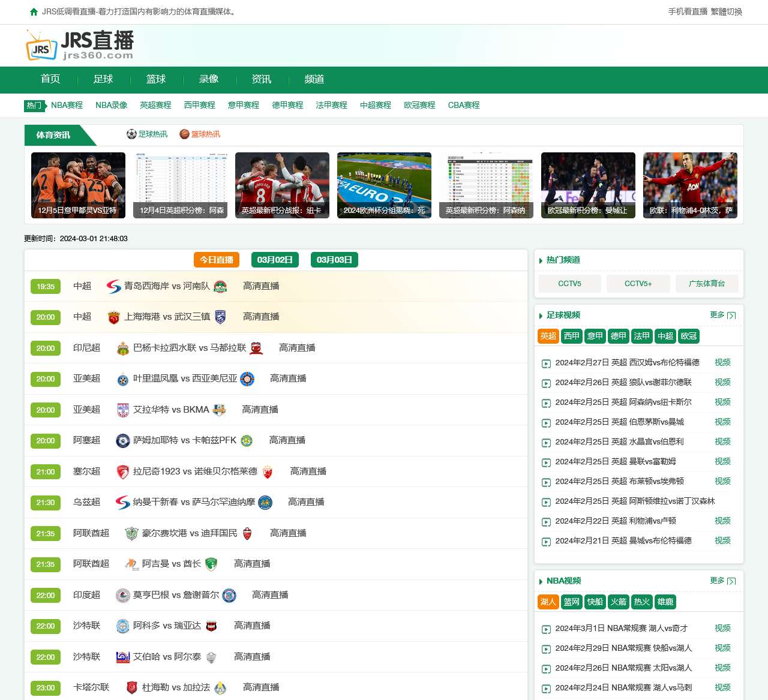
Task: Open the 足球 navigation menu
Action: point(103,79)
